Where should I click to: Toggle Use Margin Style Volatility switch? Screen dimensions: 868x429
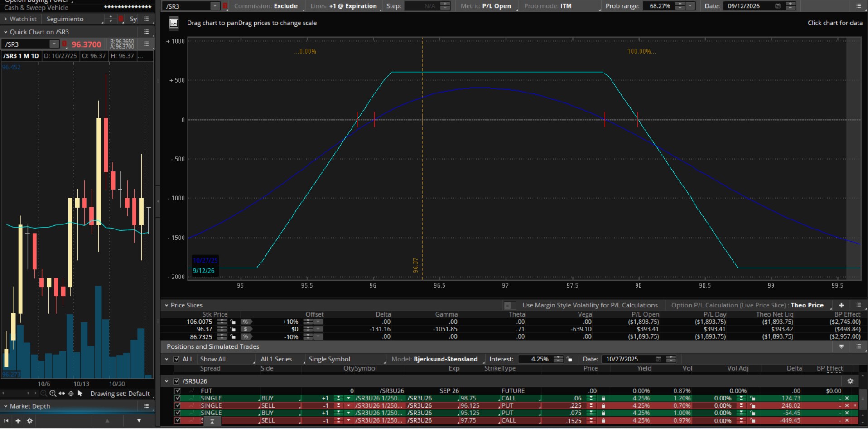(510, 305)
